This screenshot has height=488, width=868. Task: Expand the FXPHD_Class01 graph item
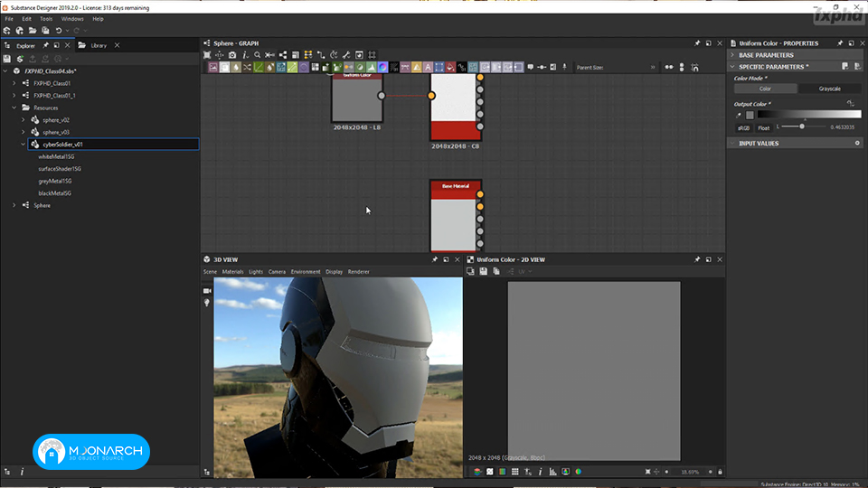14,83
